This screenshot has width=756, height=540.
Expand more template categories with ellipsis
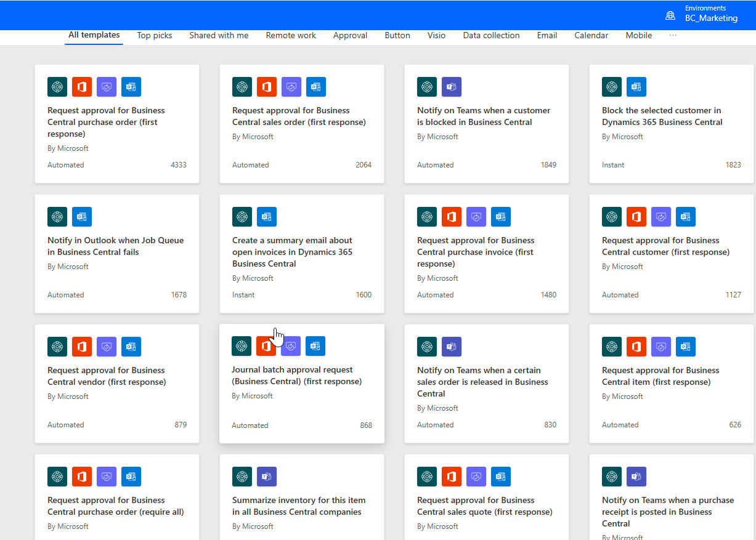[x=673, y=35]
